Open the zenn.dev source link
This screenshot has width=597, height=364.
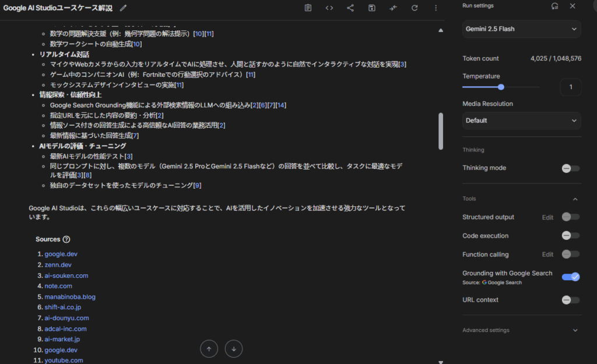58,265
